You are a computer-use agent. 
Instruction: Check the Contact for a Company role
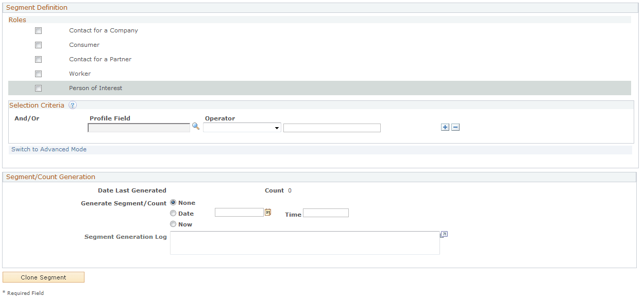(x=38, y=30)
